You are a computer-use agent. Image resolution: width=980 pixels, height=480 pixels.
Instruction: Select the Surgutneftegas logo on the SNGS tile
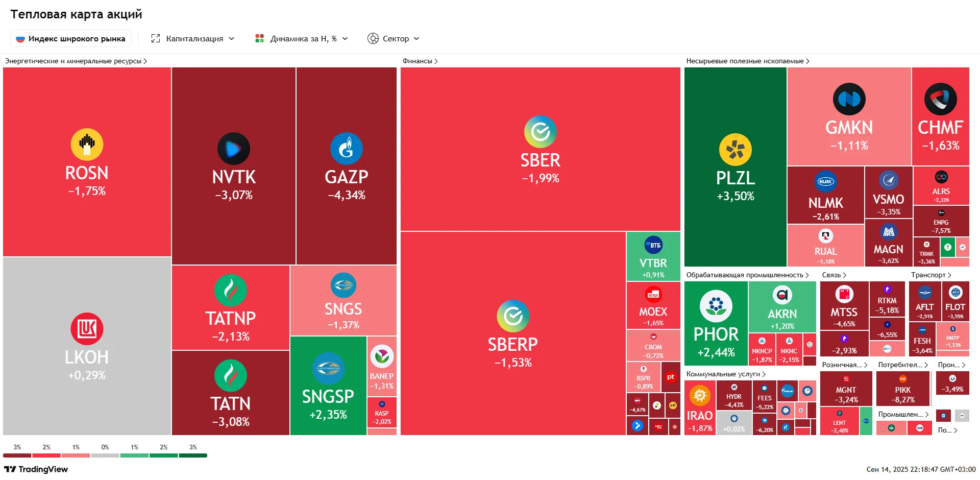pos(344,285)
